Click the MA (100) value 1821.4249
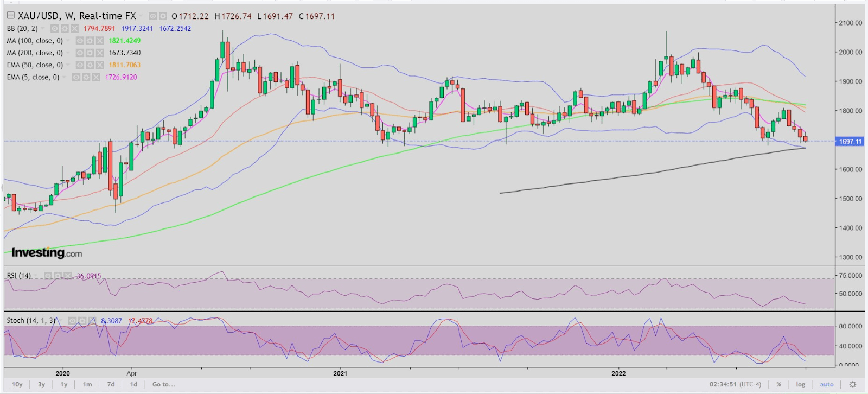The width and height of the screenshot is (868, 394). coord(125,41)
